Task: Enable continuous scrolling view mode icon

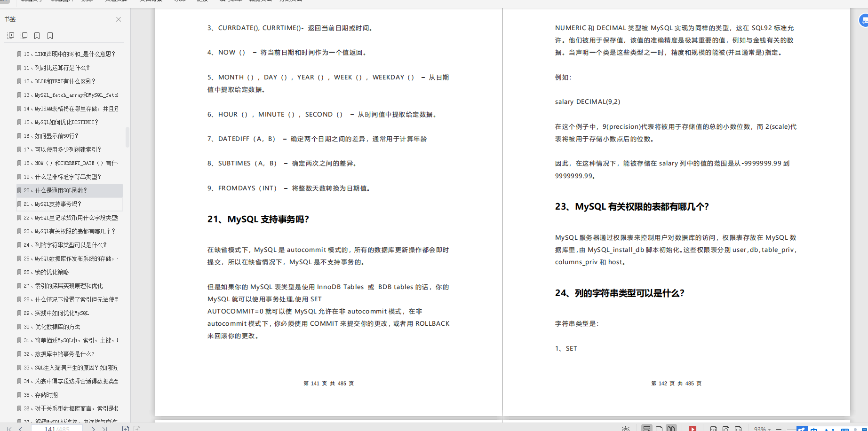Action: [647, 428]
